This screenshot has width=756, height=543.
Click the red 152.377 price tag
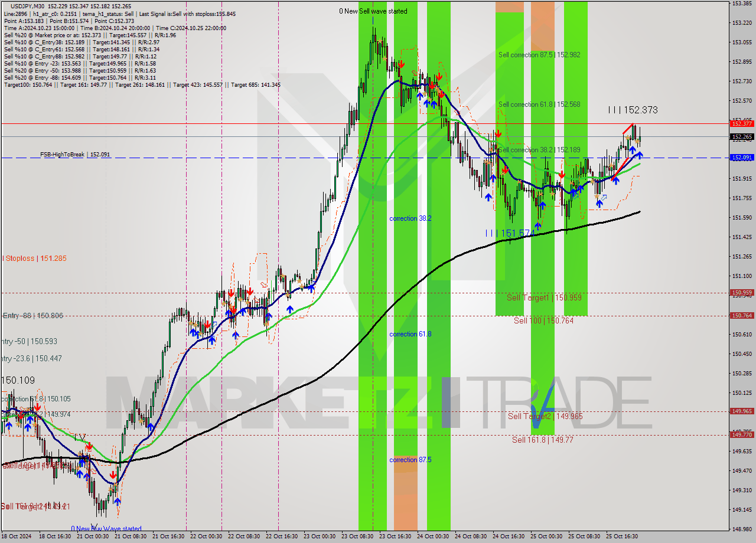(x=742, y=123)
